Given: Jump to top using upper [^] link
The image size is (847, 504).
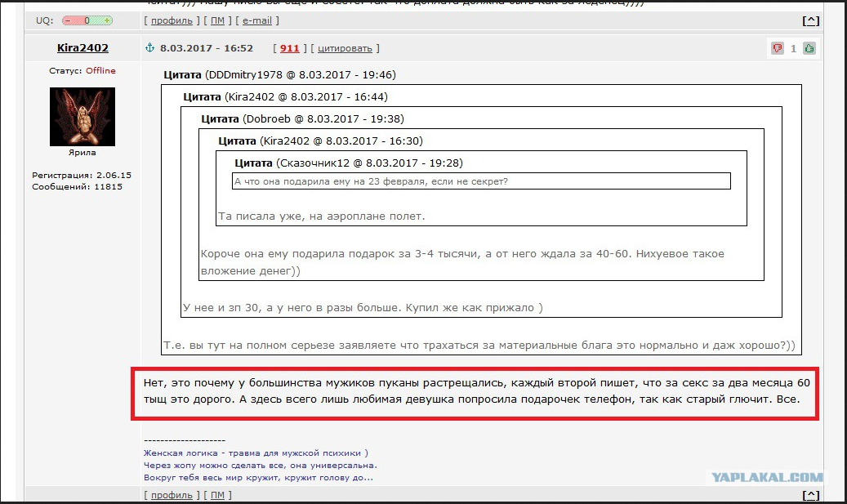Looking at the screenshot, I should (811, 20).
